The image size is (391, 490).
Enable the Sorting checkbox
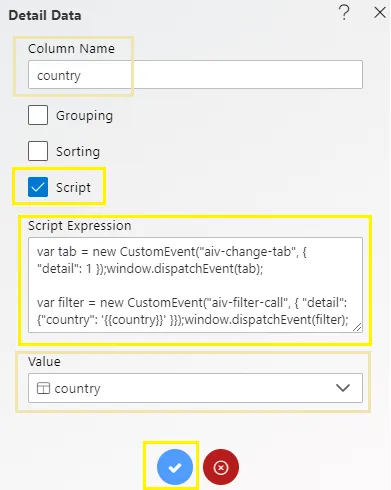point(38,151)
